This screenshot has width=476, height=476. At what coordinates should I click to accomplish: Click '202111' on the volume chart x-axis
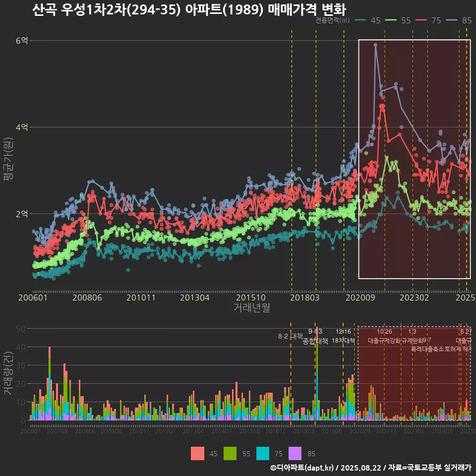pos(386,431)
